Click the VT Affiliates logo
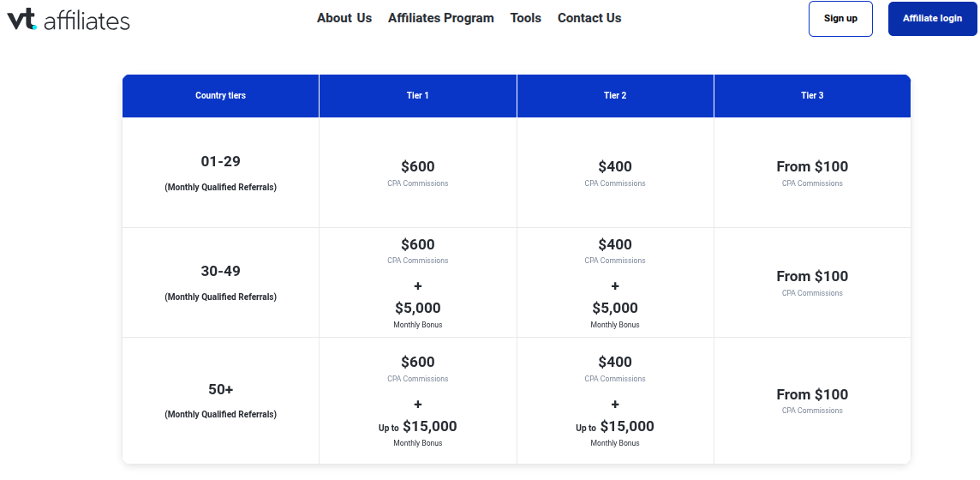 (69, 19)
